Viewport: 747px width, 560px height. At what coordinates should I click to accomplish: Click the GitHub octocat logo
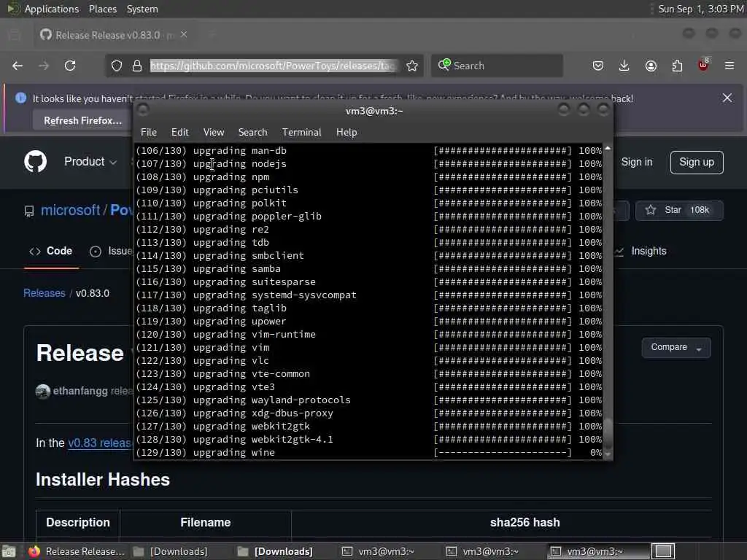point(35,161)
